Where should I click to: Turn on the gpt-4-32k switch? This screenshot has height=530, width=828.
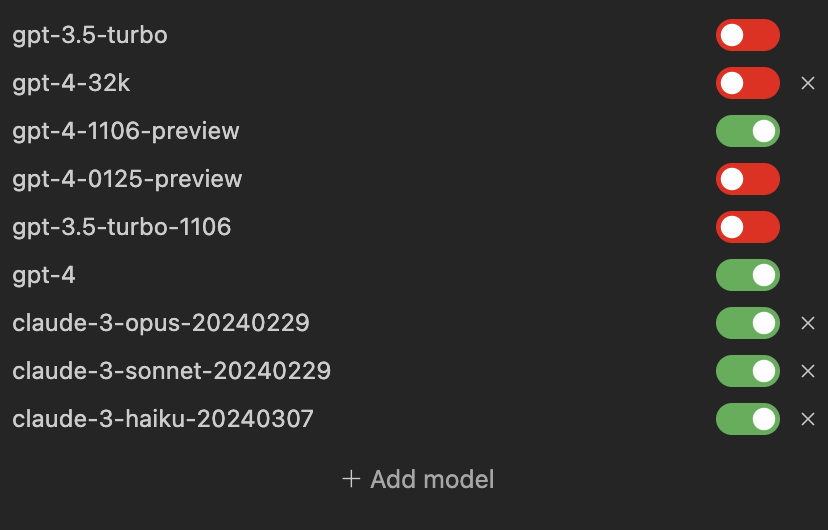click(x=747, y=83)
